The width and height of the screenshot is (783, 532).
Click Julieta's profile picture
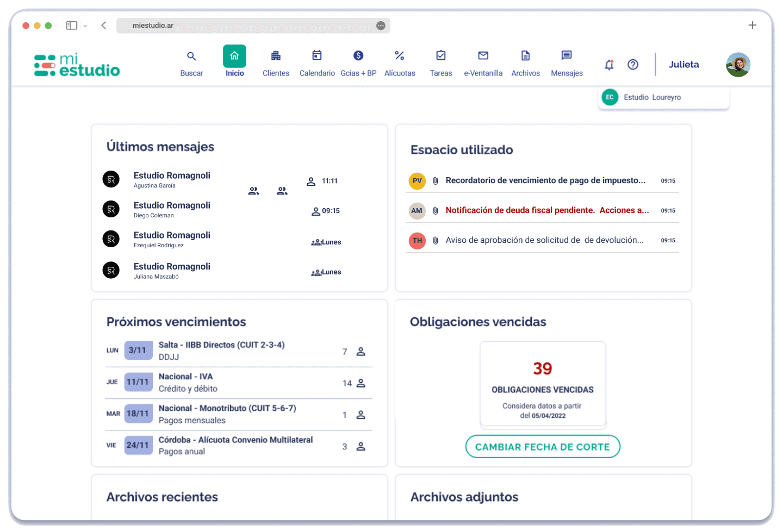[738, 64]
